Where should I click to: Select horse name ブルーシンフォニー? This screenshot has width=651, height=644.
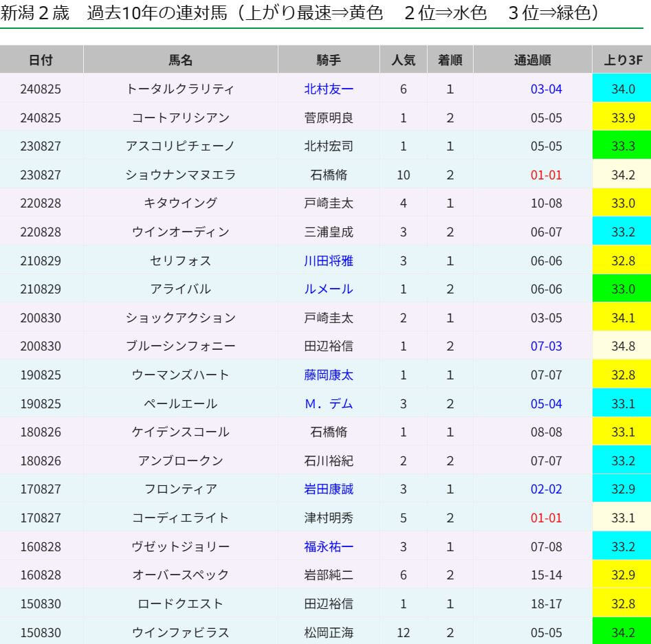pos(181,346)
